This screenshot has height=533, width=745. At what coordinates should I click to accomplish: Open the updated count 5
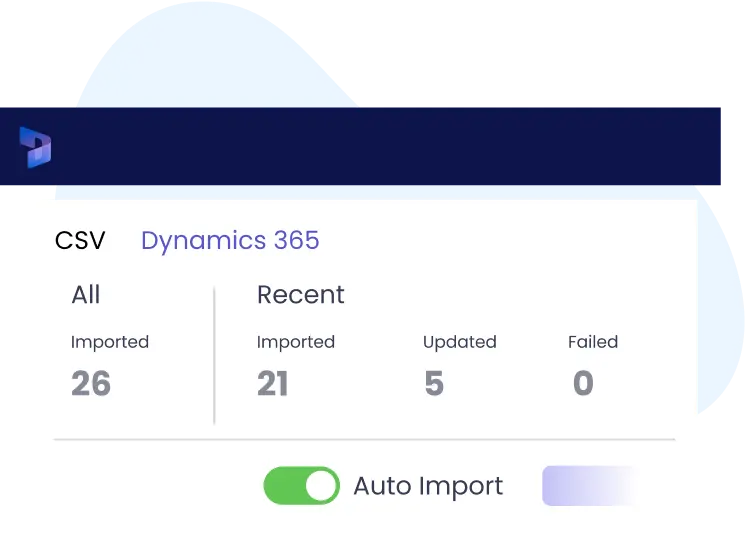click(x=434, y=384)
